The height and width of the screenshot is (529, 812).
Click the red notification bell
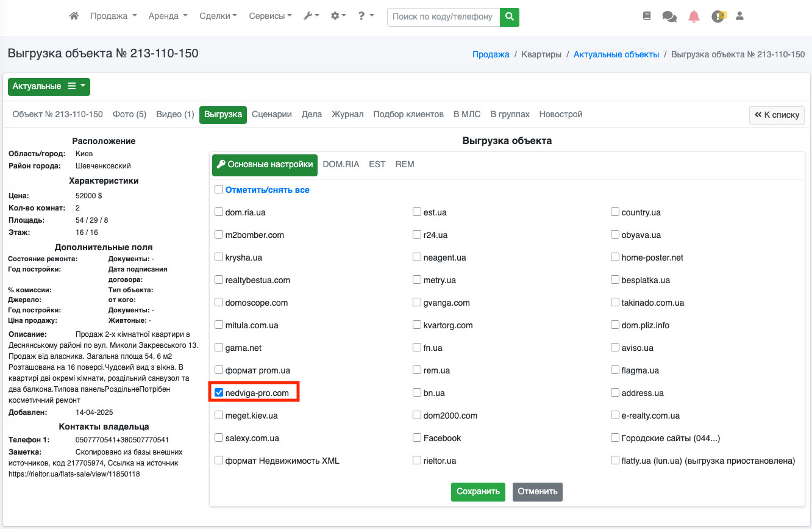[694, 16]
